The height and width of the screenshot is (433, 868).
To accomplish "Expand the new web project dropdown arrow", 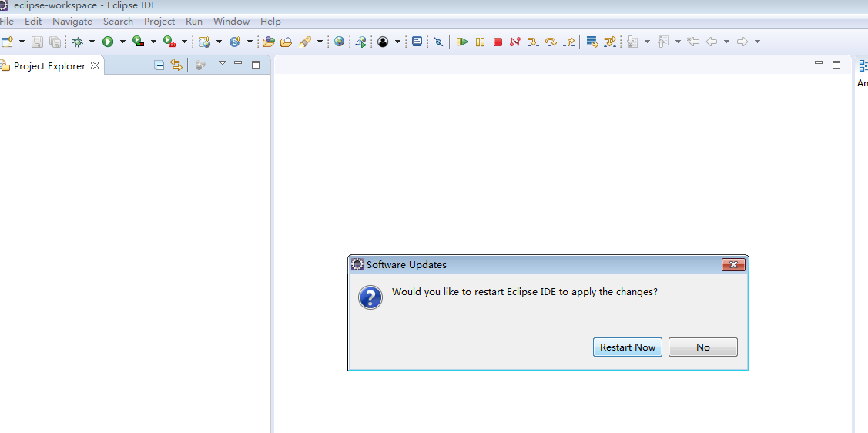I will click(220, 42).
